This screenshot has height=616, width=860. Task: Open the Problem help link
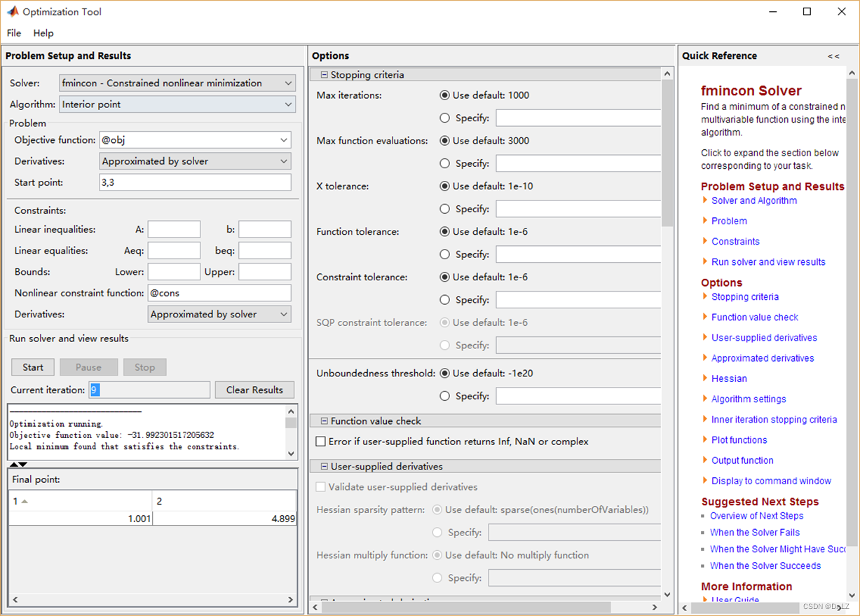(x=729, y=221)
